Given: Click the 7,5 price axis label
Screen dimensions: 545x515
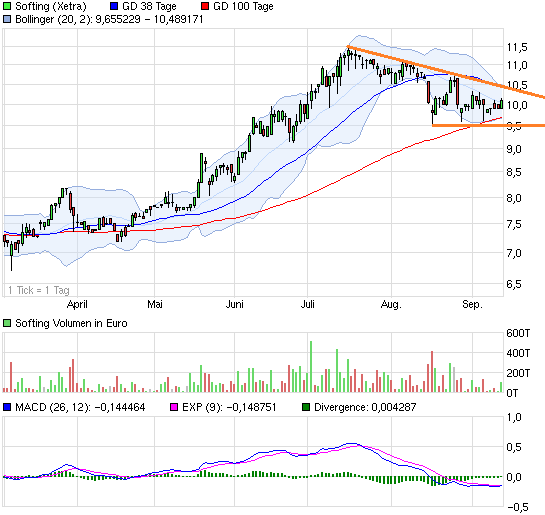Looking at the screenshot, I should click(x=514, y=224).
